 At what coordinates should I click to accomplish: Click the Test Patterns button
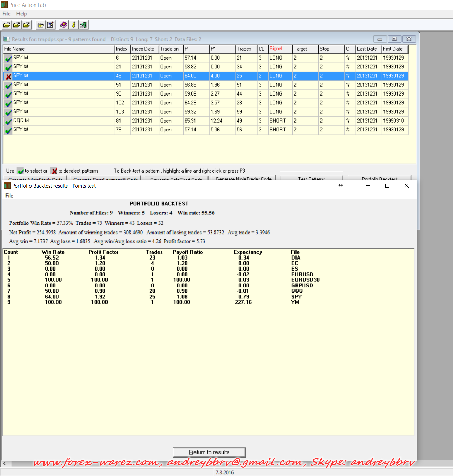coord(311,178)
